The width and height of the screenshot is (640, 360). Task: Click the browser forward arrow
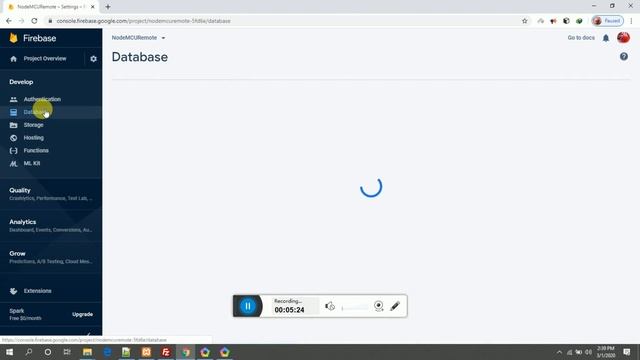click(x=21, y=21)
